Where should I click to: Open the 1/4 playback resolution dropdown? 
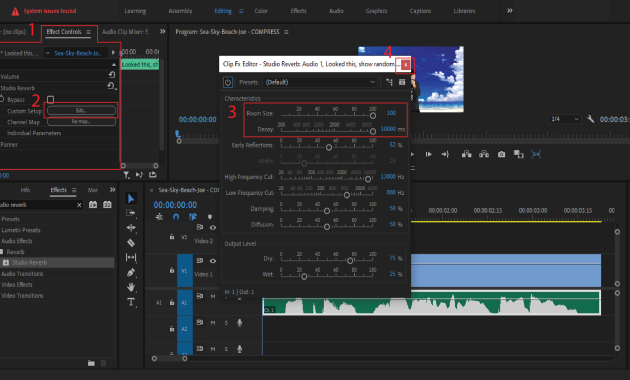point(565,119)
